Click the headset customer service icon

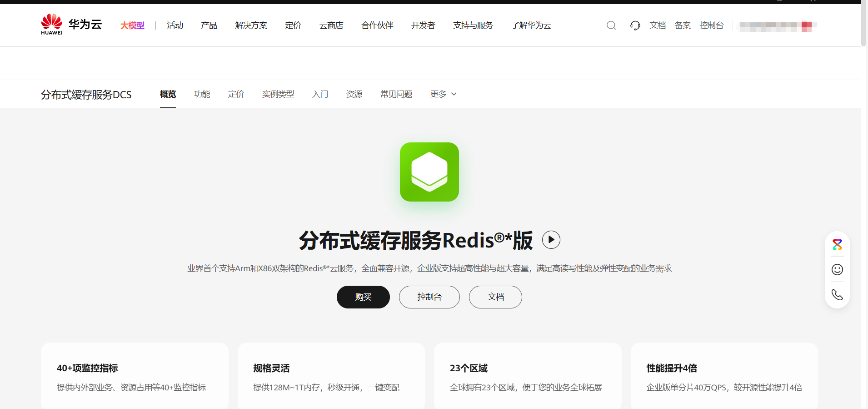635,25
